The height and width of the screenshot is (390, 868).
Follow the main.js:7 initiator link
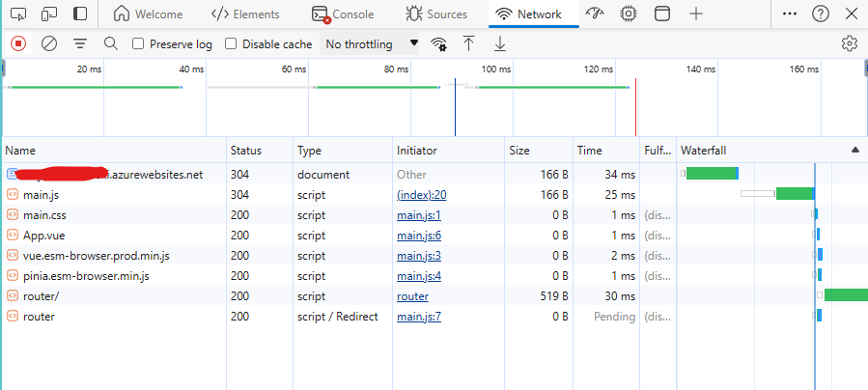tap(419, 317)
